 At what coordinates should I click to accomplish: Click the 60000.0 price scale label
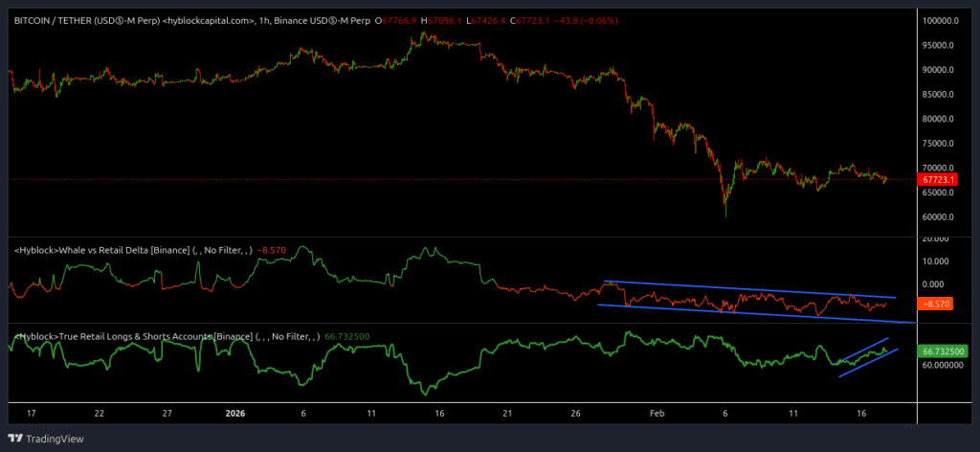(x=939, y=216)
